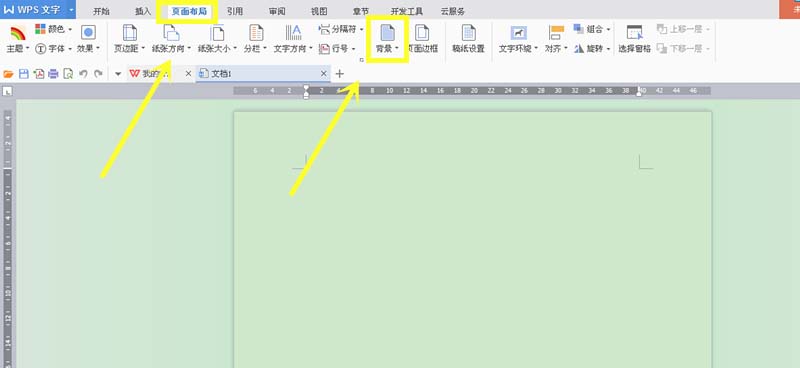This screenshot has height=368, width=800.
Task: Click the 纸张大小 paper size icon
Action: [x=217, y=33]
